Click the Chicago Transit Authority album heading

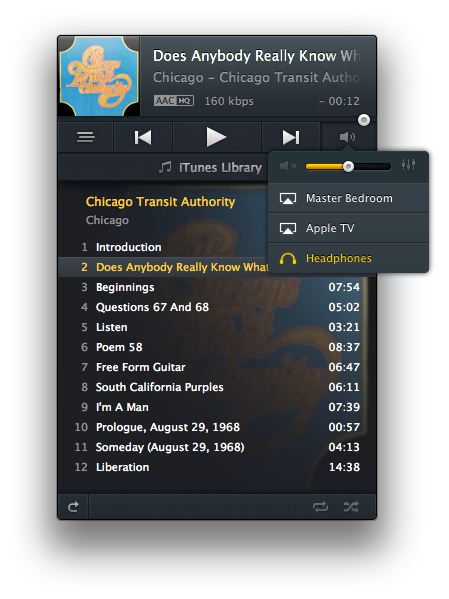[x=160, y=202]
